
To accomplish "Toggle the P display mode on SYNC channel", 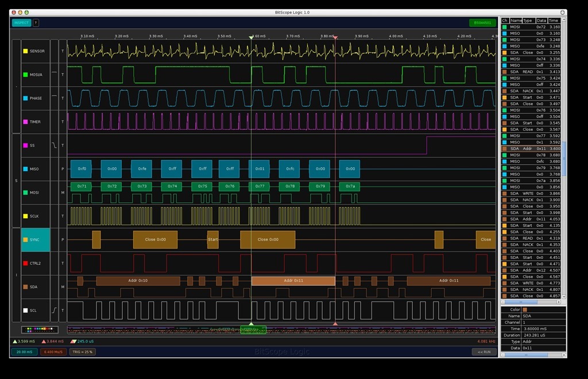I will coord(63,239).
